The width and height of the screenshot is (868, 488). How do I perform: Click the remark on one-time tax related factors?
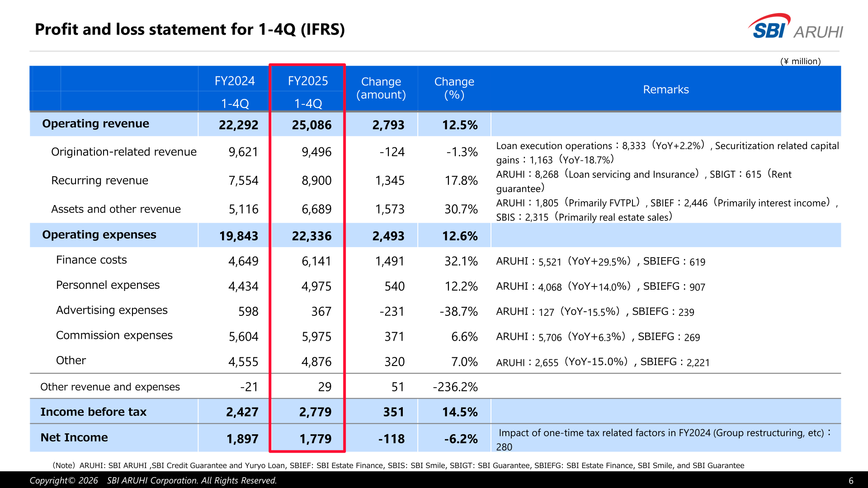(x=663, y=440)
